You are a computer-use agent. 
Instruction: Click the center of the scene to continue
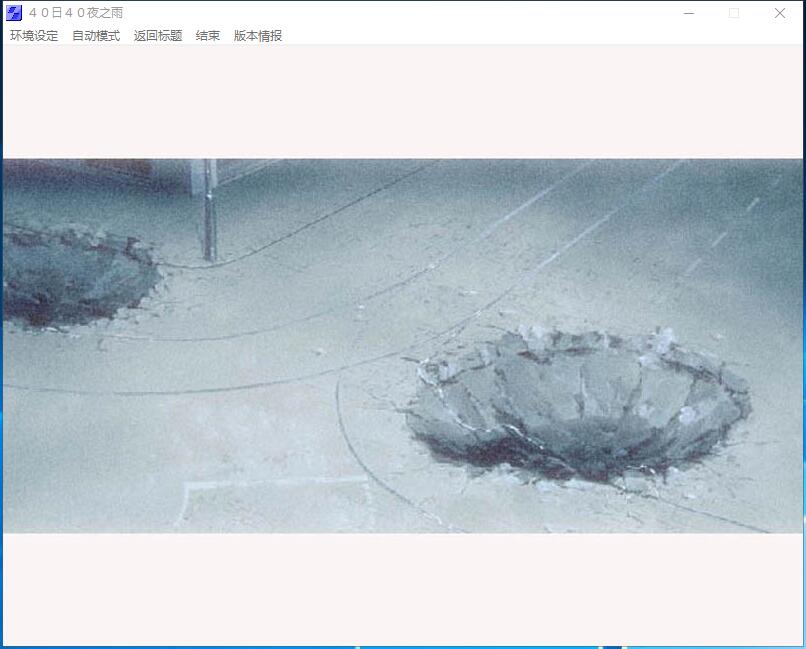pyautogui.click(x=403, y=345)
